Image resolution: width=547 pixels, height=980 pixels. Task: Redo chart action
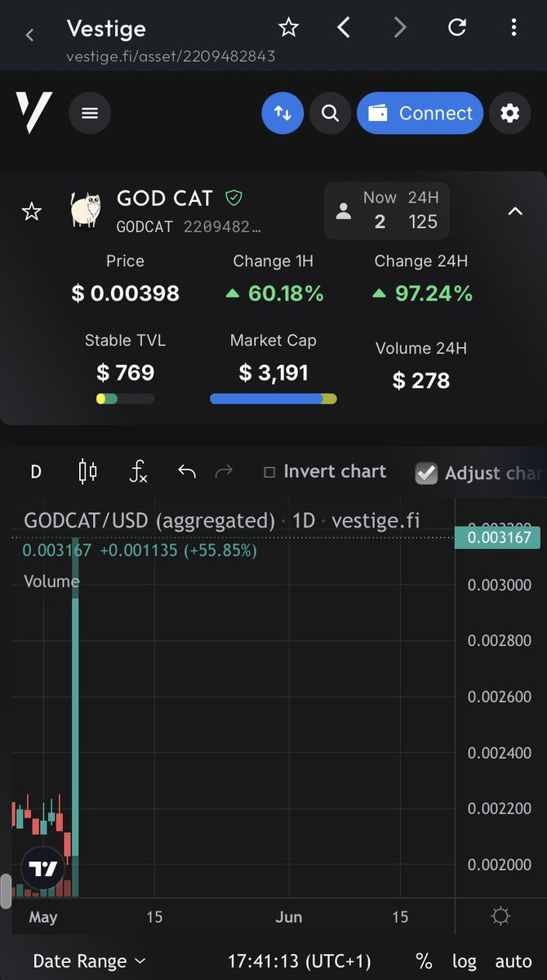pyautogui.click(x=224, y=471)
